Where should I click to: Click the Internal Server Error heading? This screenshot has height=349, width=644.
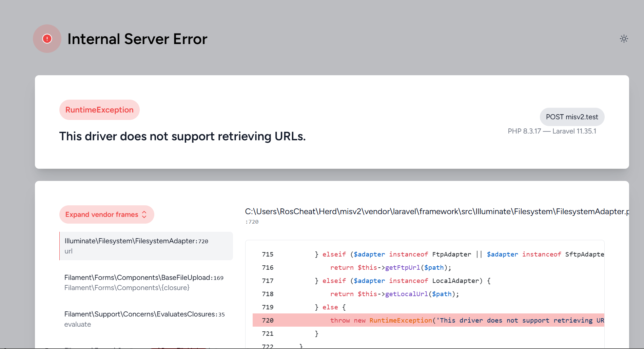tap(137, 39)
